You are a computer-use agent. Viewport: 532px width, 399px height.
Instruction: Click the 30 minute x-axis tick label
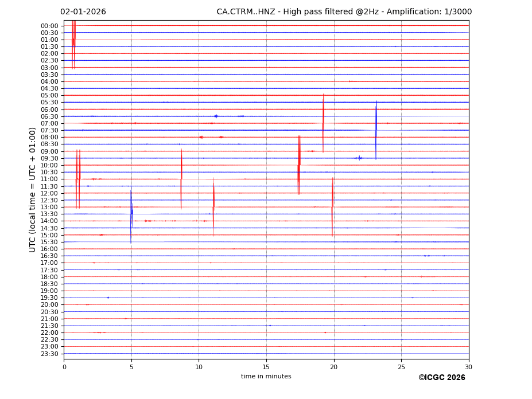[468, 367]
